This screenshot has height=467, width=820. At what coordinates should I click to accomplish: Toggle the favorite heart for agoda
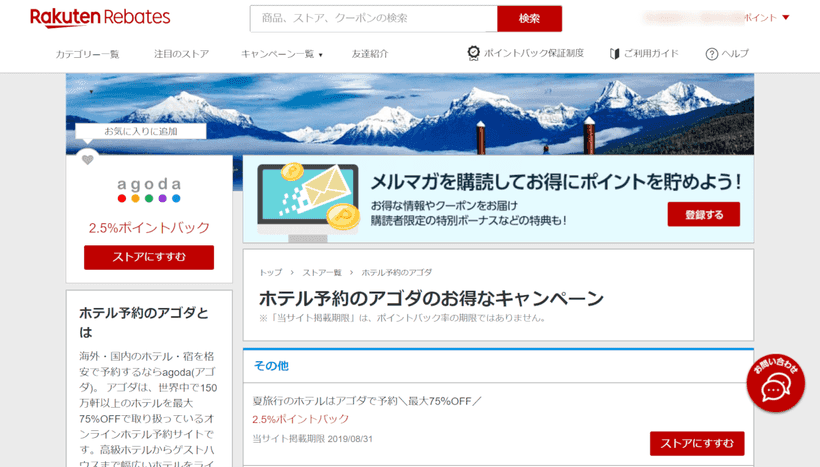click(x=87, y=160)
